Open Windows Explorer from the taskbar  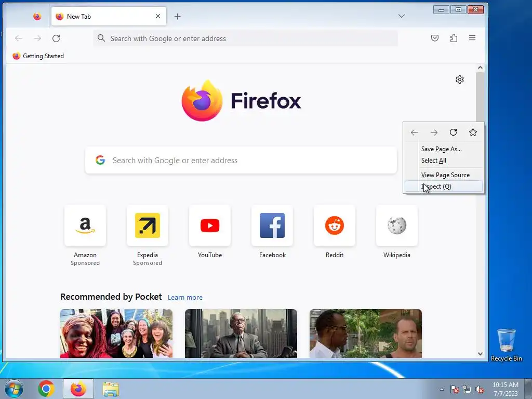click(111, 389)
